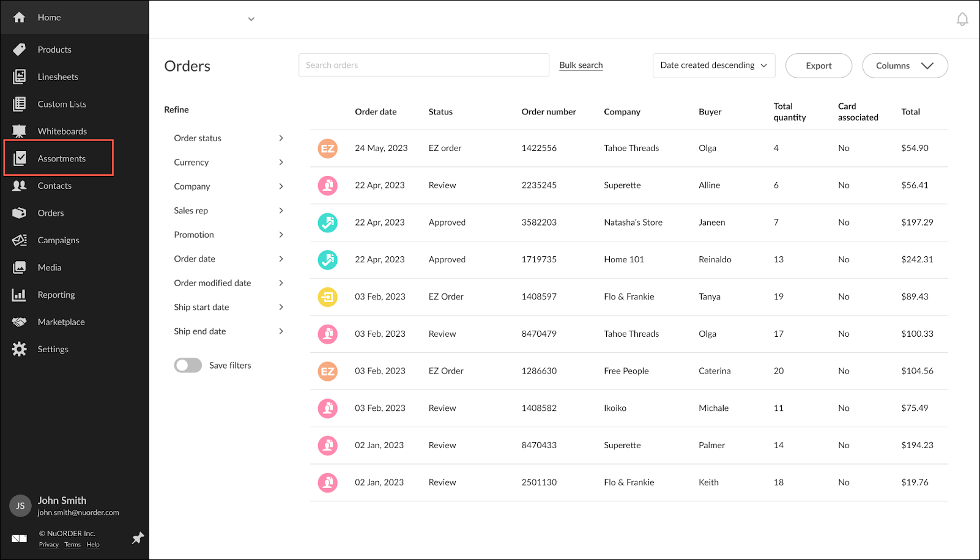Screen dimensions: 980x560
Task: Open the Help link in footer
Action: click(93, 545)
